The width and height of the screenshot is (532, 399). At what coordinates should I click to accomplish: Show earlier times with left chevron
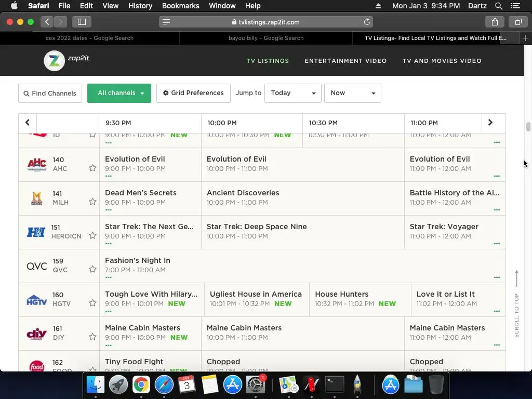point(28,123)
